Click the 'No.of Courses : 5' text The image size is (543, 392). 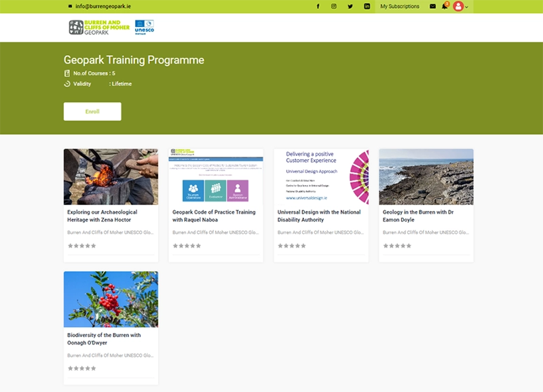click(94, 73)
